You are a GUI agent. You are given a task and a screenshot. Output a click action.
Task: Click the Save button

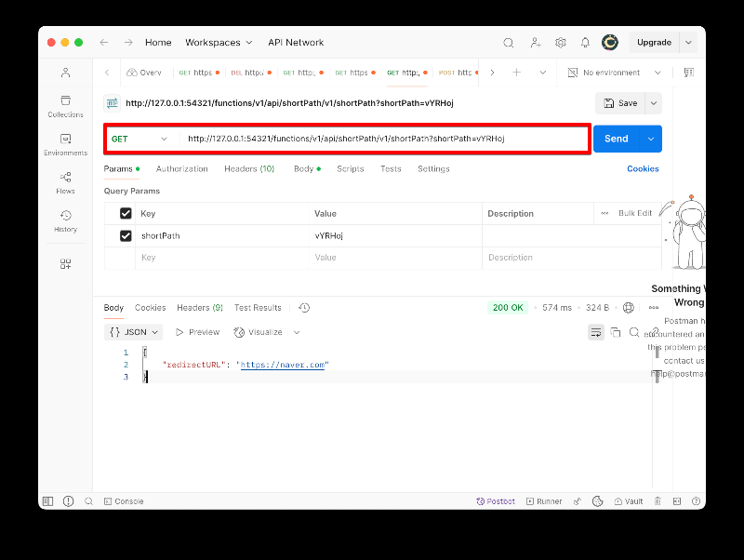[620, 103]
